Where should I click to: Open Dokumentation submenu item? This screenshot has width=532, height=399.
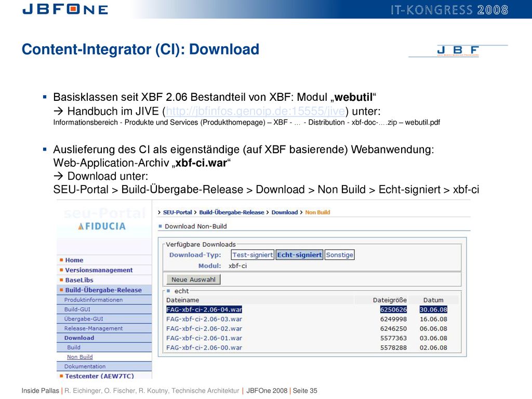pos(85,366)
